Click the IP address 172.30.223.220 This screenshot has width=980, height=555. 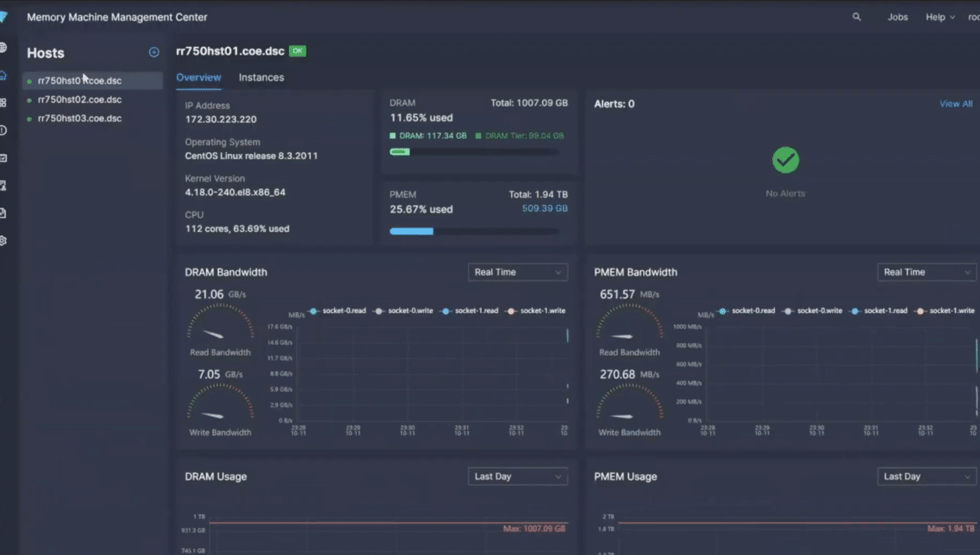tap(220, 119)
